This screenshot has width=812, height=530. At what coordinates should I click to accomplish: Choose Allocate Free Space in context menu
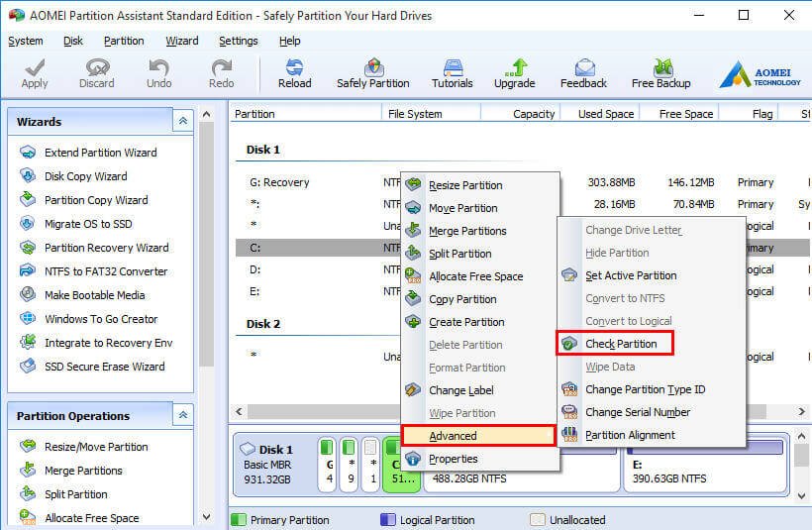[x=479, y=276]
